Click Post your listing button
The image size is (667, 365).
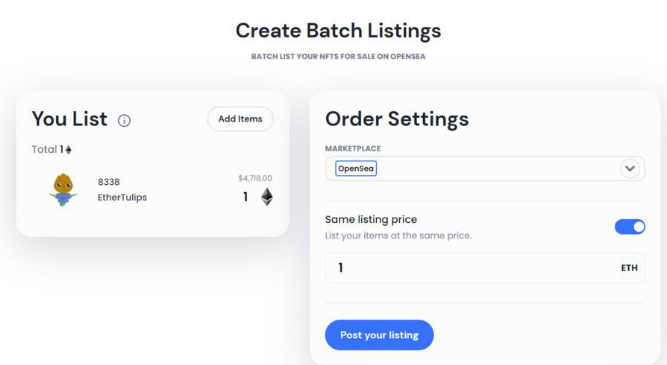(379, 335)
